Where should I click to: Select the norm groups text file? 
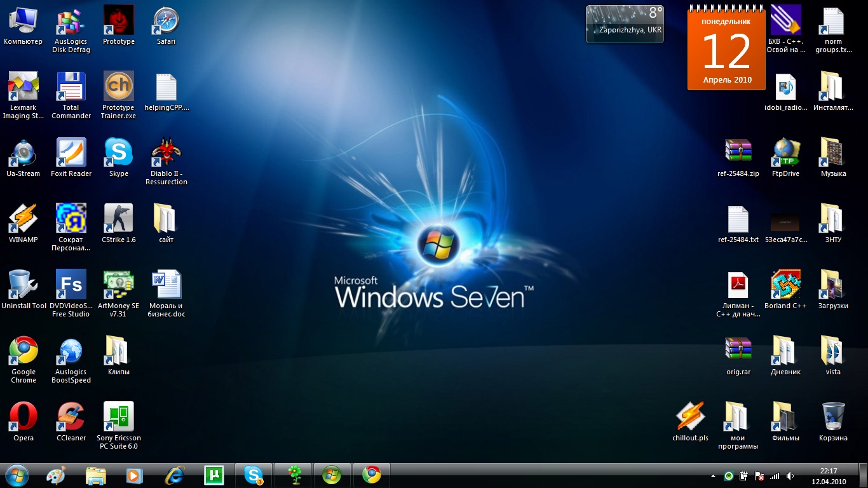tap(833, 30)
